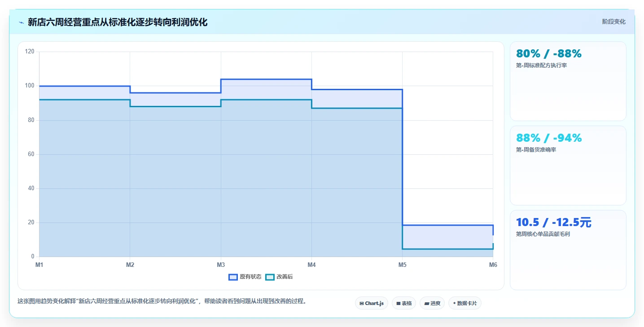Click the 改善后 legend color box
This screenshot has height=327, width=644.
[270, 277]
